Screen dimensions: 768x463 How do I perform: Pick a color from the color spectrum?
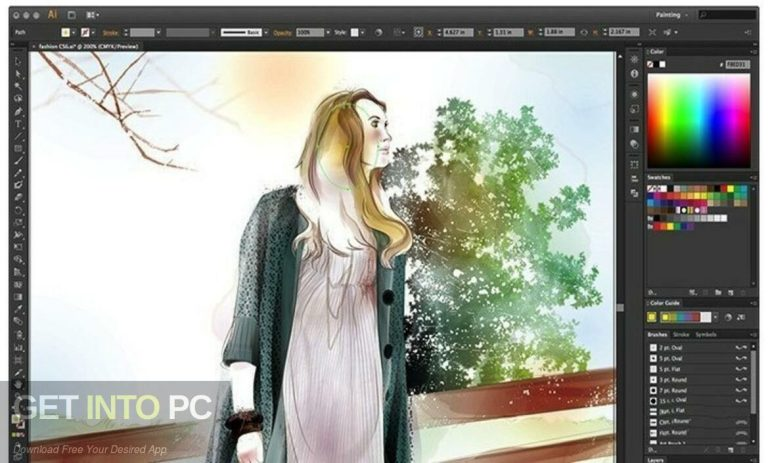coord(699,121)
